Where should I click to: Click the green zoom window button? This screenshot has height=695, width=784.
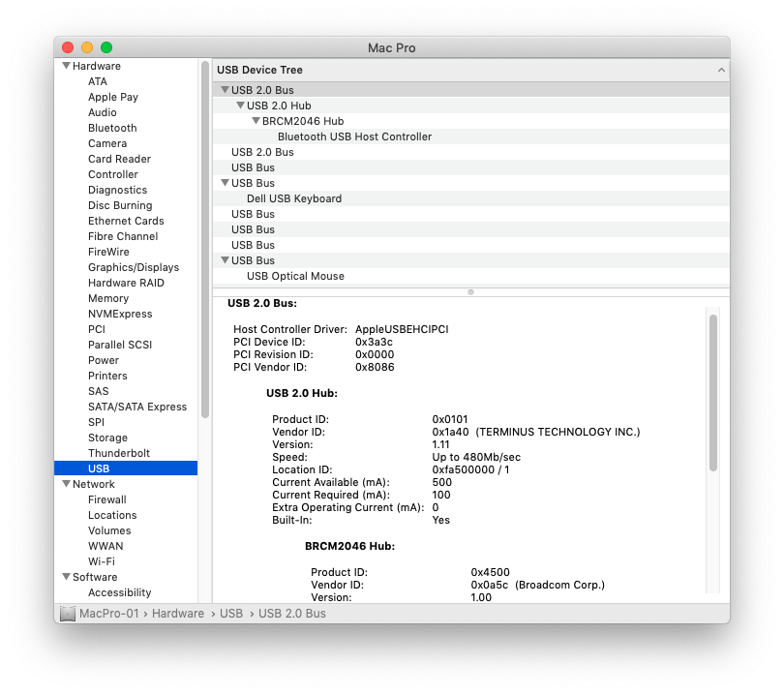point(106,47)
